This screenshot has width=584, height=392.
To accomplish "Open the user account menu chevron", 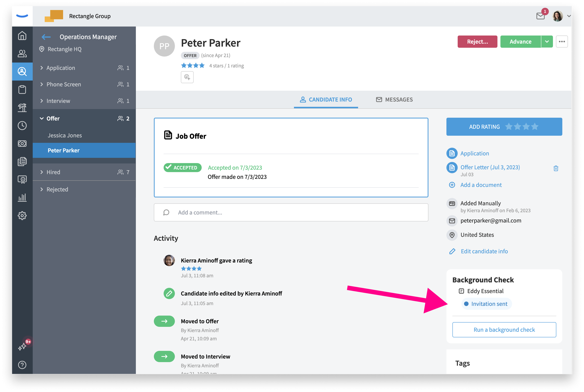I will pyautogui.click(x=569, y=16).
